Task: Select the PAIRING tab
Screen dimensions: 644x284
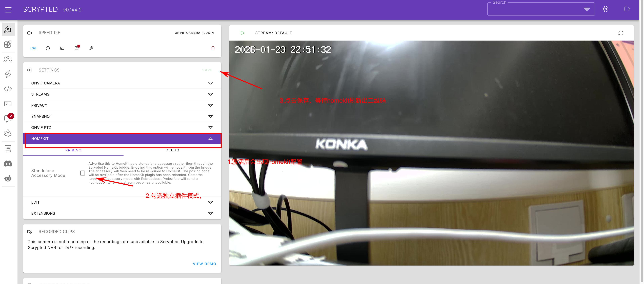Action: click(x=73, y=150)
